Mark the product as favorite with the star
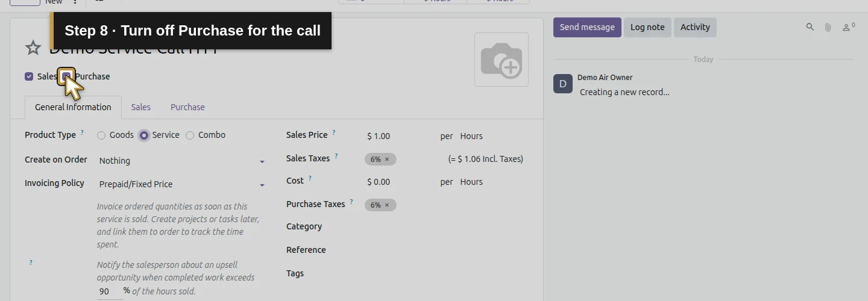Screen dimensions: 868x301 (x=33, y=48)
